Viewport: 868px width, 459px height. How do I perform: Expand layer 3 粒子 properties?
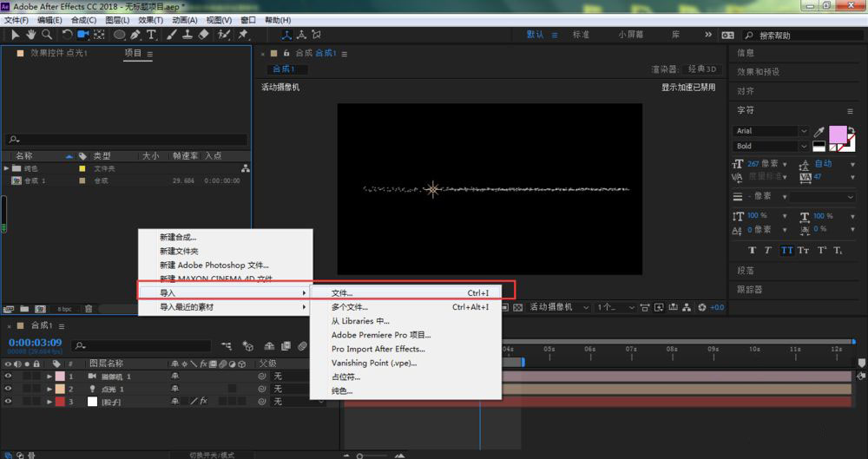[x=49, y=402]
